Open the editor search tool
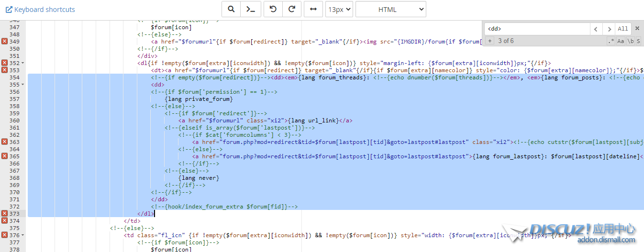 pyautogui.click(x=231, y=9)
